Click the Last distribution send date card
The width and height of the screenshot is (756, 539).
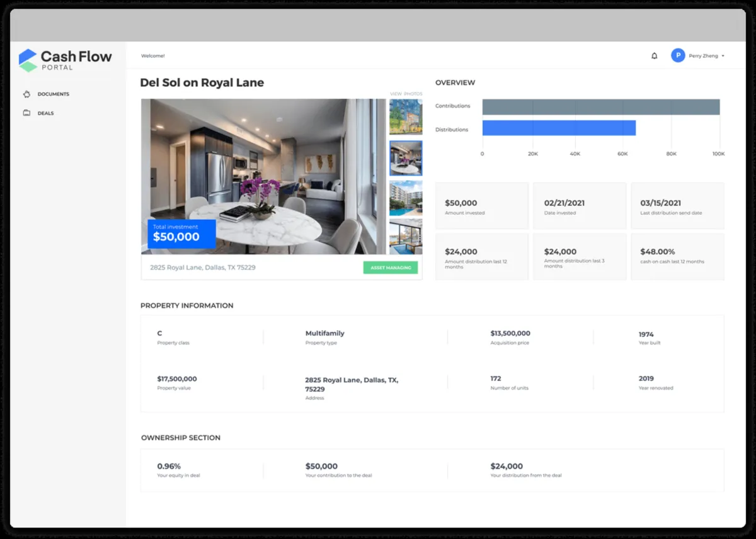pyautogui.click(x=677, y=205)
